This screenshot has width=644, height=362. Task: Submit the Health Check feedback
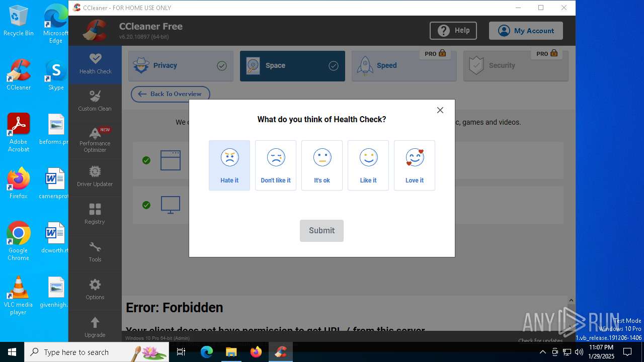coord(321,231)
